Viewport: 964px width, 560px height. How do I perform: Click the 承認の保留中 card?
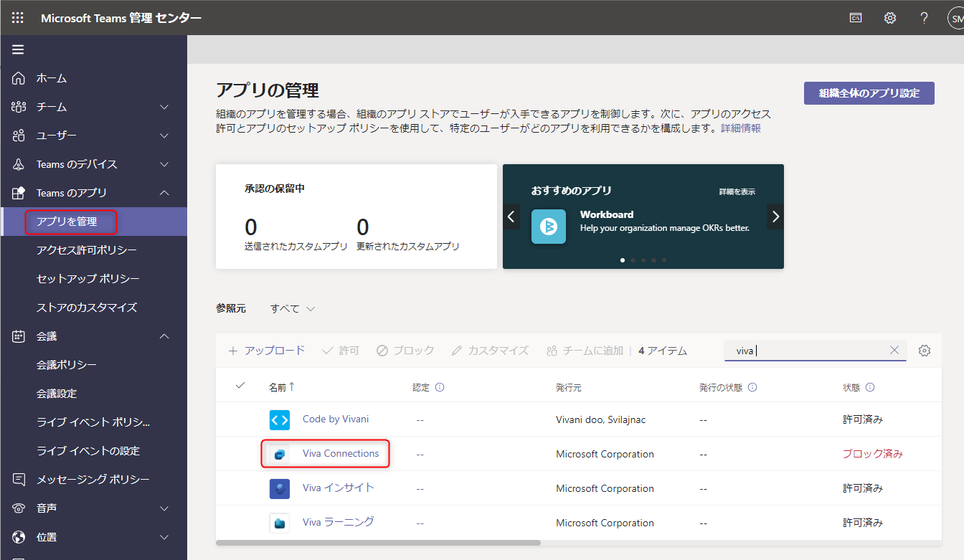(356, 217)
